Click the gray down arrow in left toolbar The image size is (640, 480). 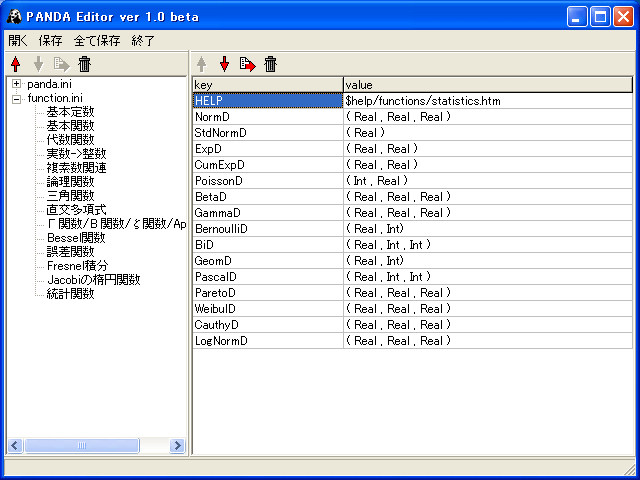coord(38,64)
